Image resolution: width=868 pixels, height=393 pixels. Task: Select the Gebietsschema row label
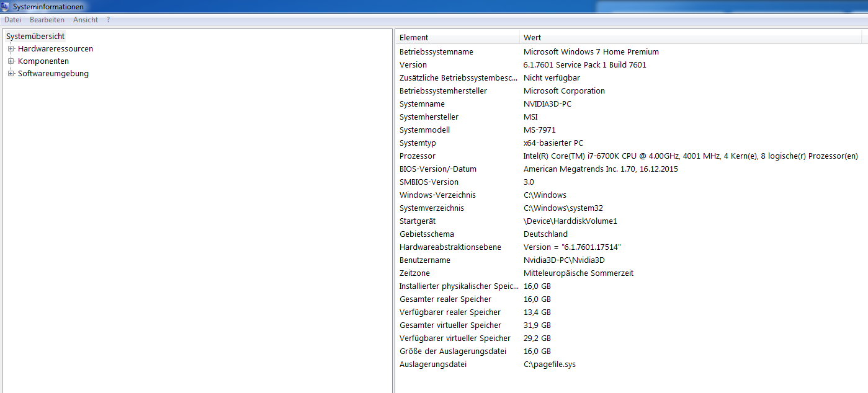pos(427,234)
